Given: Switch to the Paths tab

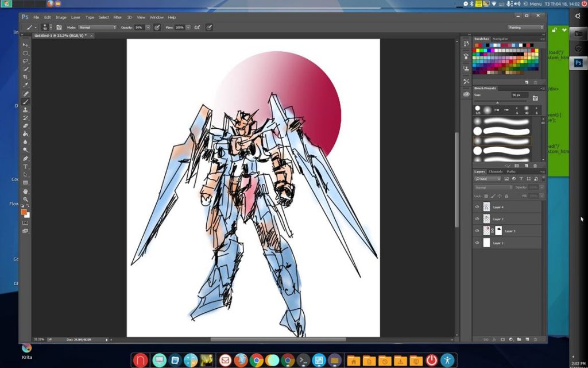Looking at the screenshot, I should (511, 171).
